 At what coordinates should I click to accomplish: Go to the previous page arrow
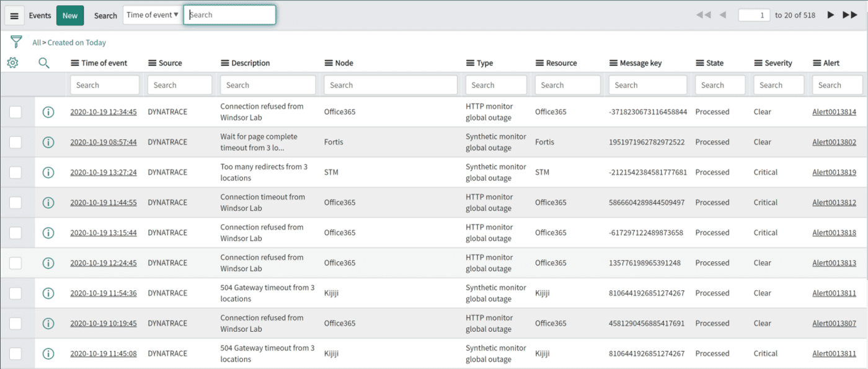(722, 14)
